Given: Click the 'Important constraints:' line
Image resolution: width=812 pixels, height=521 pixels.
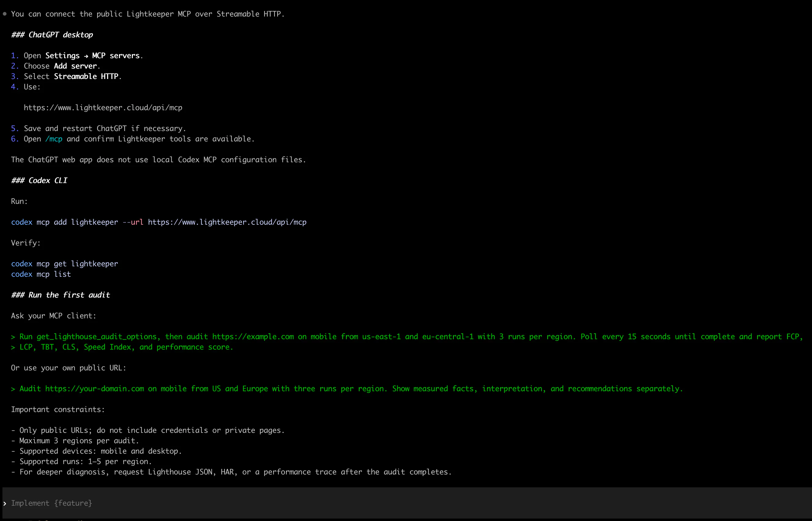Looking at the screenshot, I should [58, 410].
